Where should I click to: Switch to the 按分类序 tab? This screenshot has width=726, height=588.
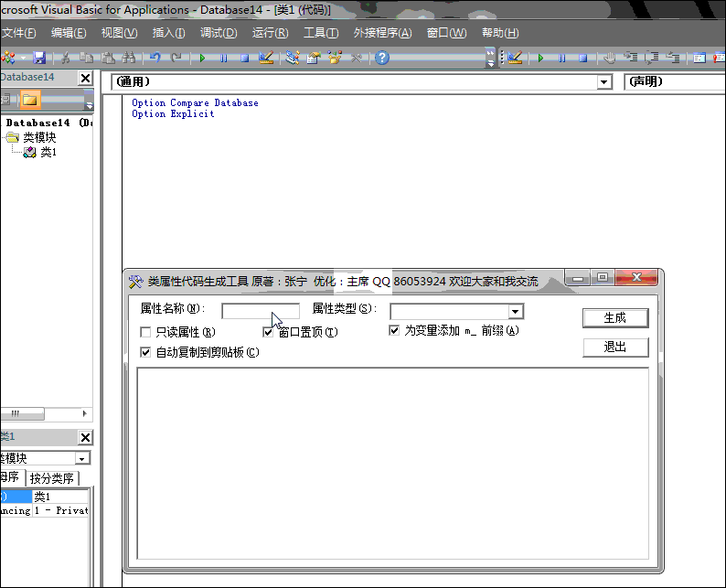pos(52,478)
